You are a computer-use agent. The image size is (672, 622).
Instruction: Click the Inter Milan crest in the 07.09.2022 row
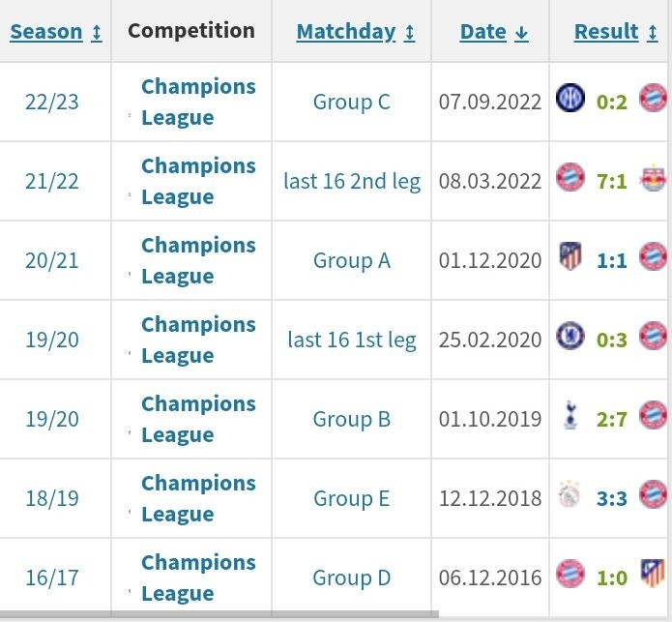[568, 98]
